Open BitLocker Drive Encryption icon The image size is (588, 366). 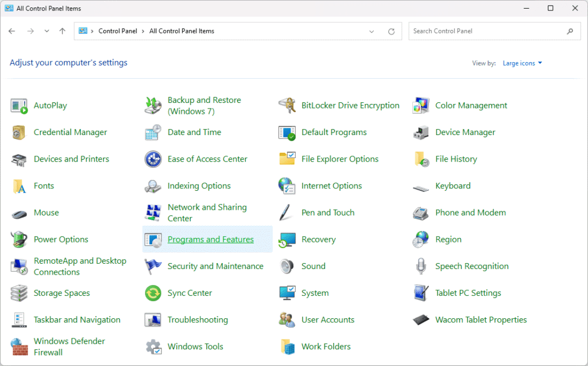287,106
